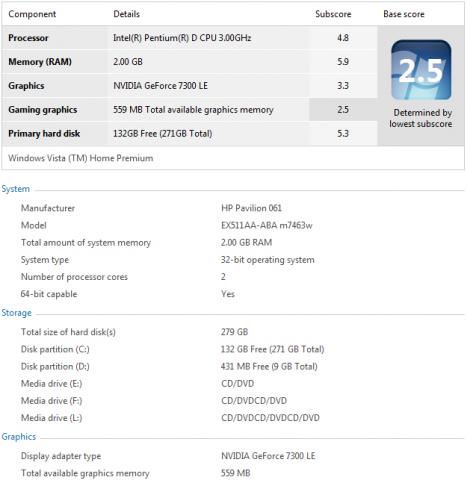Select the Model value EX511AA-ABA m7463w
Image resolution: width=467 pixels, height=480 pixels.
pos(267,225)
